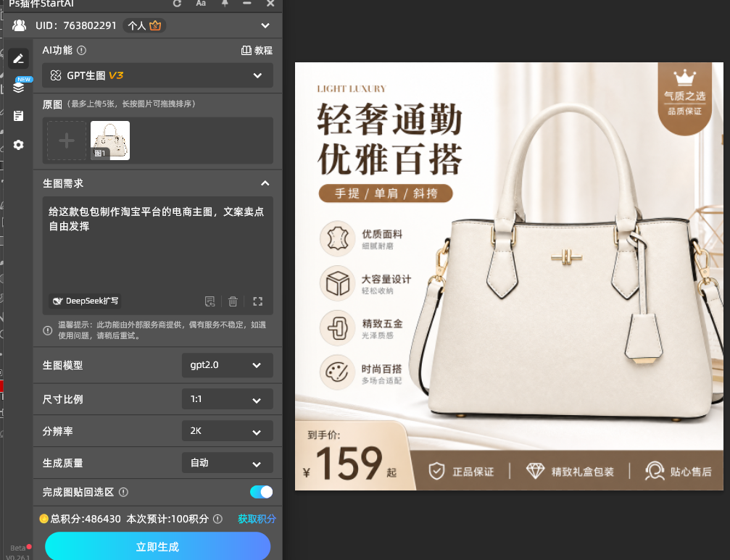
Task: Click the gold coin points icon
Action: pyautogui.click(x=43, y=519)
